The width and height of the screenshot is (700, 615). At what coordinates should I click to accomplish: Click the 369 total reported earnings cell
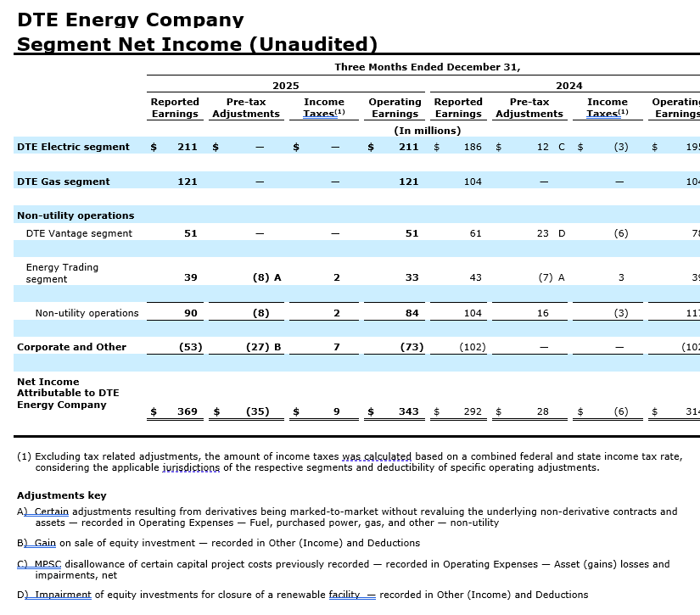pos(187,411)
